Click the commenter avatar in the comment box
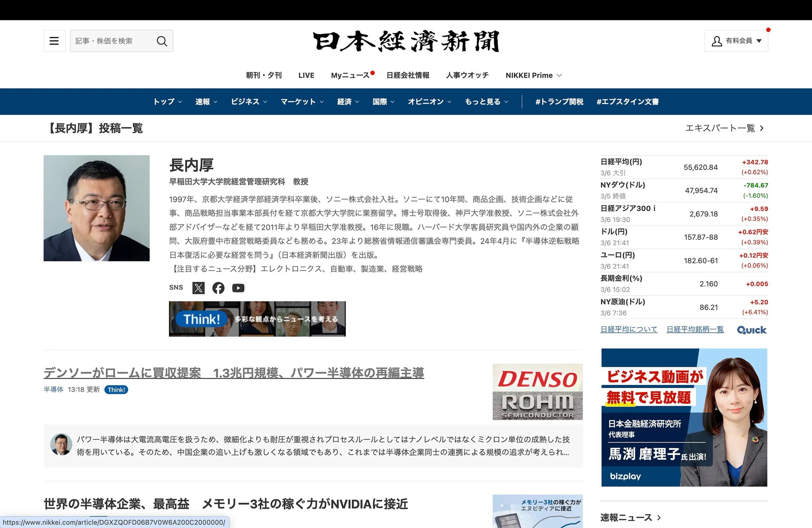The height and width of the screenshot is (528, 812). pyautogui.click(x=61, y=444)
